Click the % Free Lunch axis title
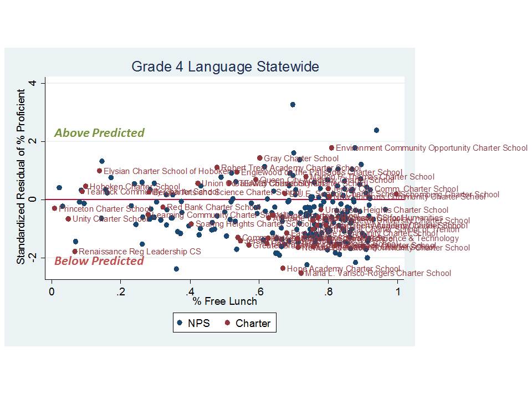The height and width of the screenshot is (399, 532). point(225,301)
